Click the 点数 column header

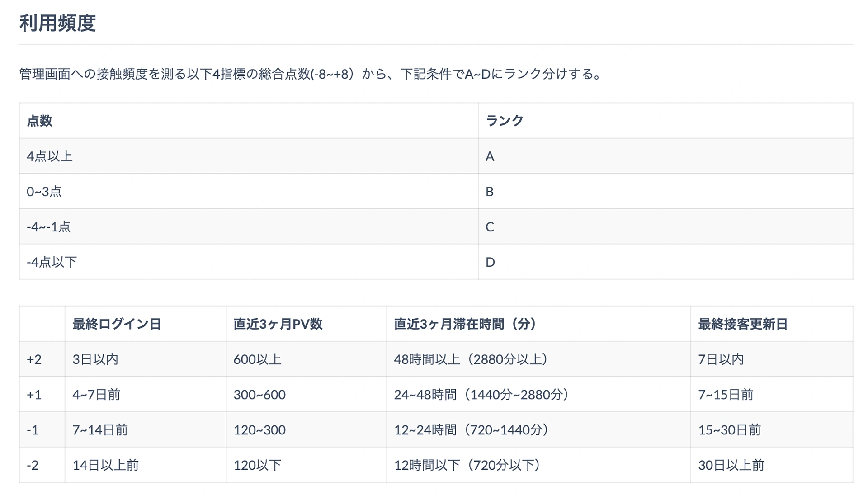click(249, 121)
